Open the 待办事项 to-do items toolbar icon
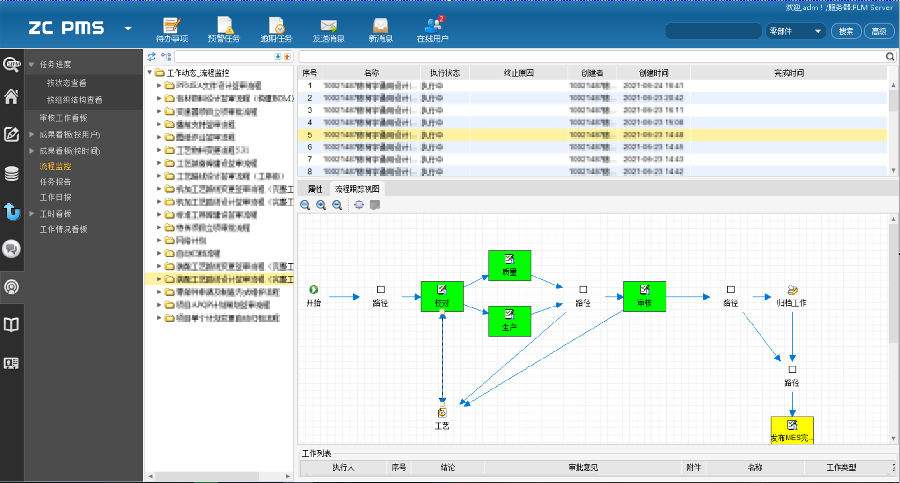 click(x=172, y=30)
